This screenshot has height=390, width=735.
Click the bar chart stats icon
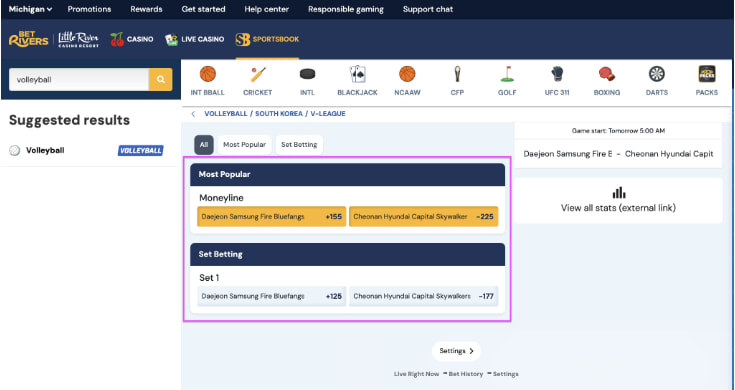coord(619,193)
